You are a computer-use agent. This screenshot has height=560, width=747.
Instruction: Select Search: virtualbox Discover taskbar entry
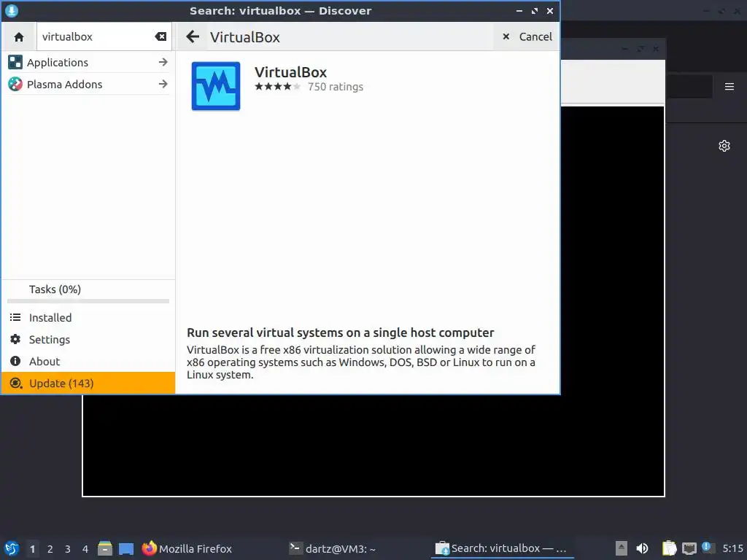click(502, 548)
